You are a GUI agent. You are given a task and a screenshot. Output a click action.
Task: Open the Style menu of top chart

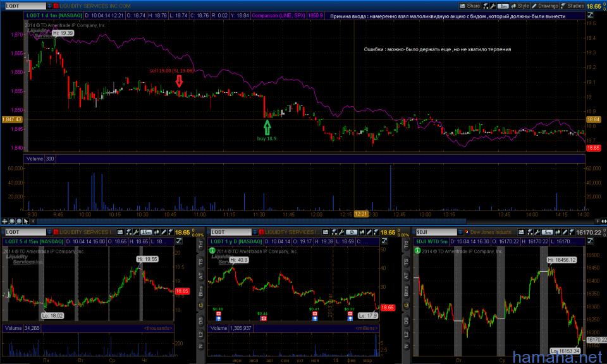point(520,6)
